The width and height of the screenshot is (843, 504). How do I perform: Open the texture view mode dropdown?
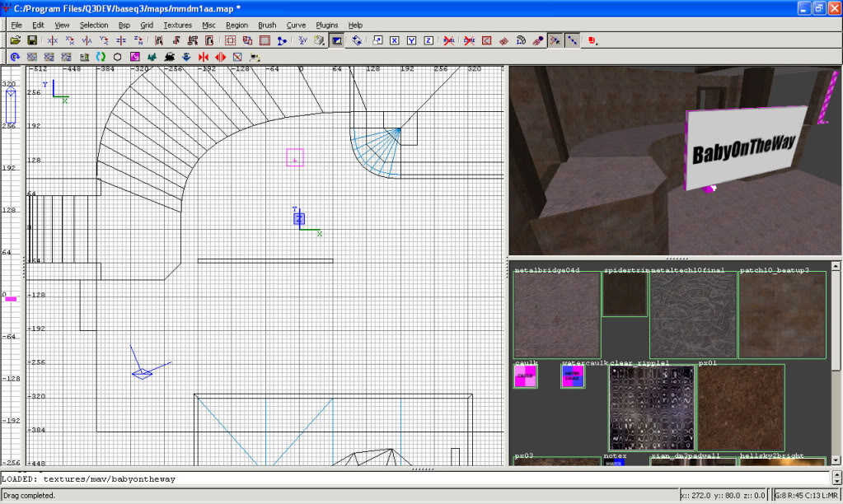[x=319, y=40]
